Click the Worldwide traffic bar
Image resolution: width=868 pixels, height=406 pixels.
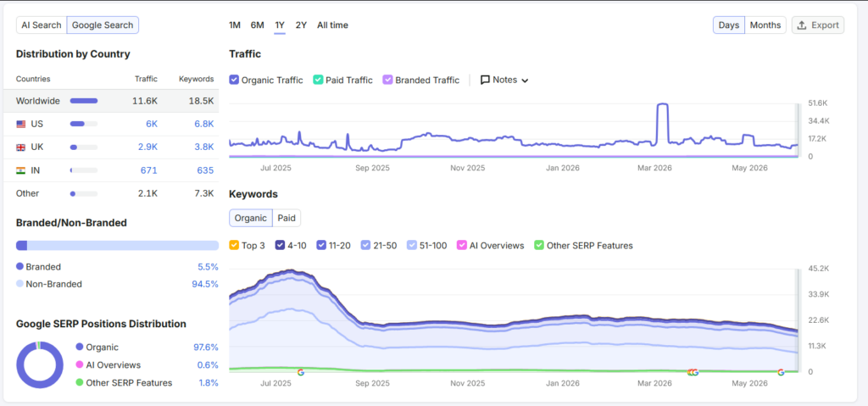pyautogui.click(x=84, y=101)
